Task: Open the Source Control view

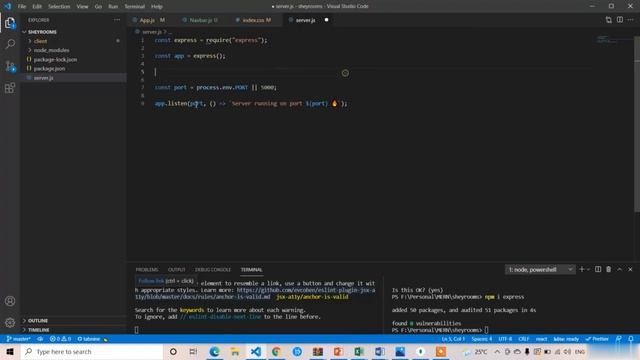Action: [10, 66]
